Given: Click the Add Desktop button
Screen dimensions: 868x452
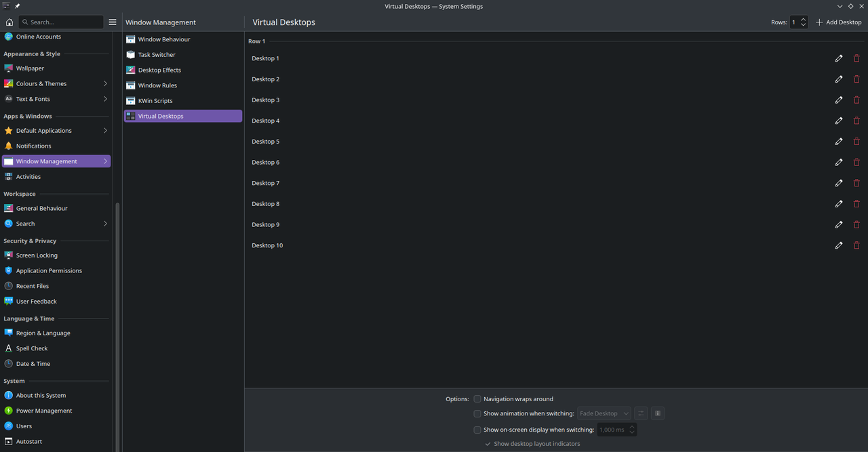Looking at the screenshot, I should (838, 22).
